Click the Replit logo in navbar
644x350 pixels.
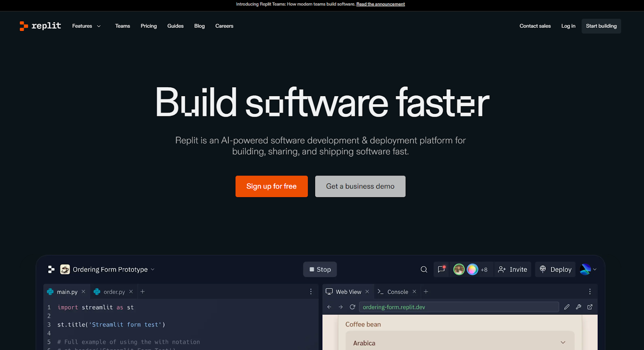(x=40, y=26)
